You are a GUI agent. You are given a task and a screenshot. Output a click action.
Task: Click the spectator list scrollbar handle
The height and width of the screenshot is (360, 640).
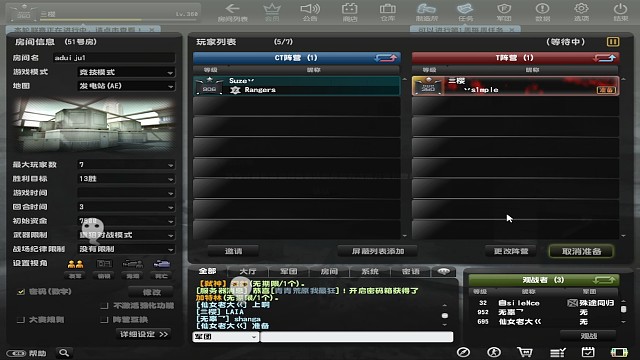tap(623, 309)
